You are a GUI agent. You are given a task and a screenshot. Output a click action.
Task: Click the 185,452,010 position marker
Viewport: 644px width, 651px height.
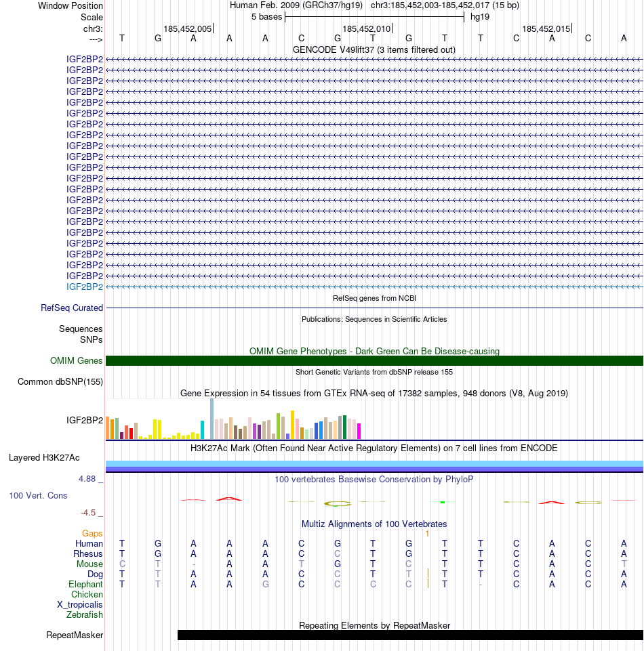pyautogui.click(x=367, y=28)
